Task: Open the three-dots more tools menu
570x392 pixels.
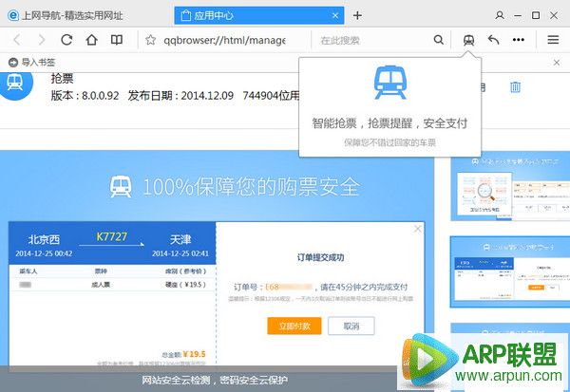Action: 519,40
